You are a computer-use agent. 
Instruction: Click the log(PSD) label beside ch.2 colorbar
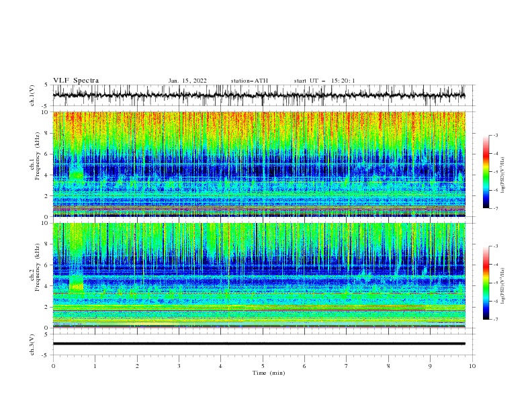504,285
